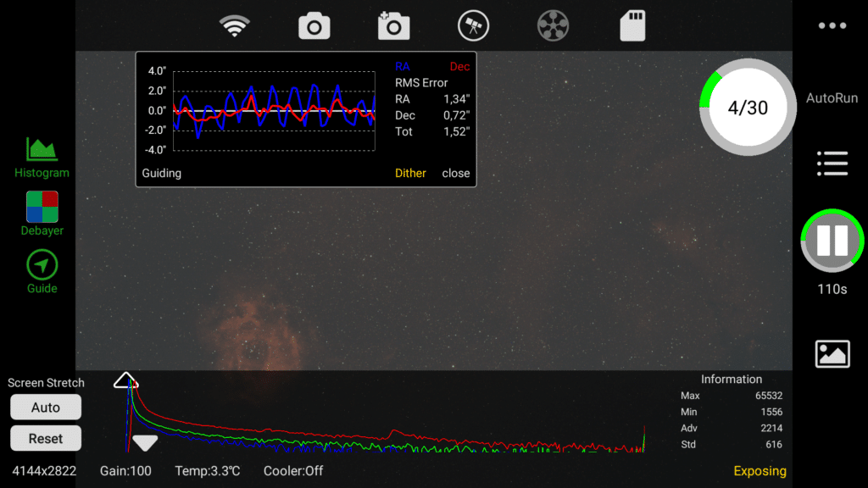Open the telescope mount settings icon

pyautogui.click(x=473, y=25)
